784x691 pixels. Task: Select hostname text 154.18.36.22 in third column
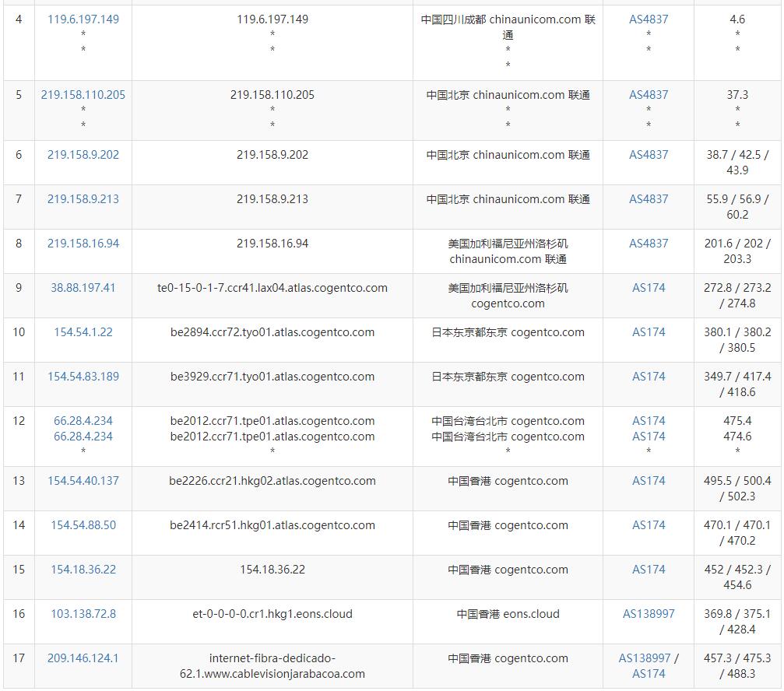(x=272, y=570)
